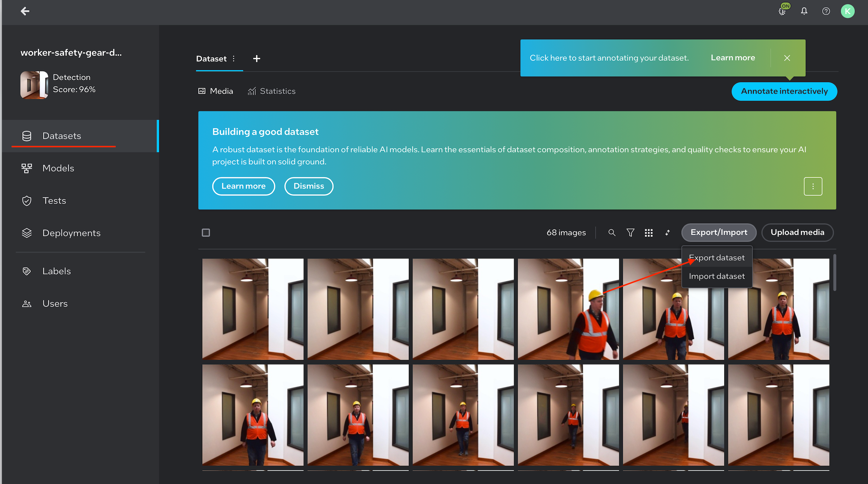Select Models in the sidebar
Screen dimensions: 868x484
coord(58,168)
